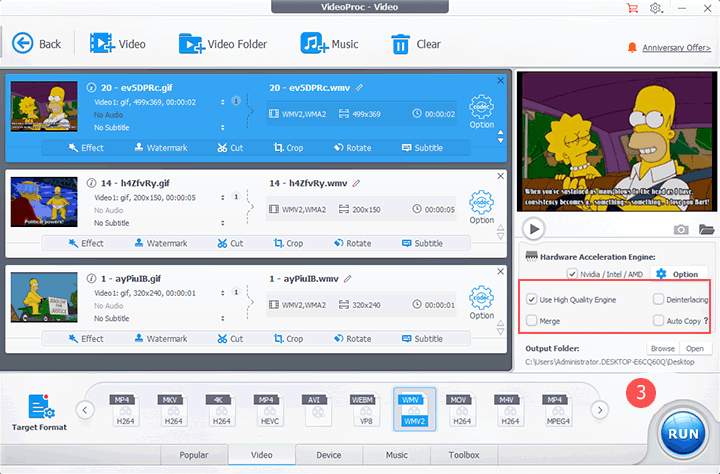Screen dimensions: 720x474
Task: Open hardware acceleration Option button
Action: pyautogui.click(x=677, y=274)
